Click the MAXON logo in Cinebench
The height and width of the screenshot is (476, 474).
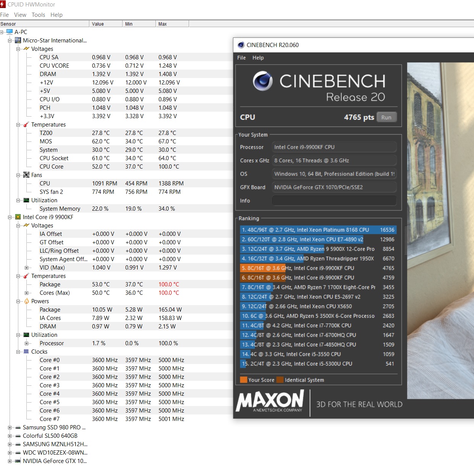point(270,401)
